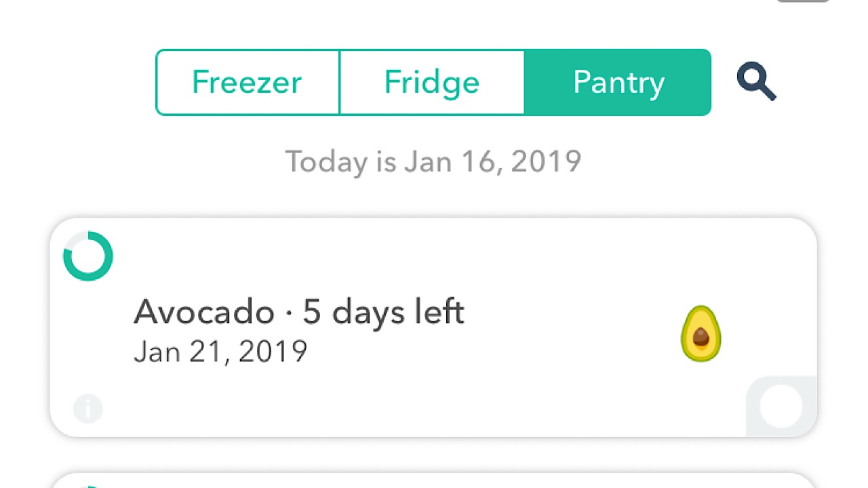Click the green freshness ring on Avocado card

87,256
